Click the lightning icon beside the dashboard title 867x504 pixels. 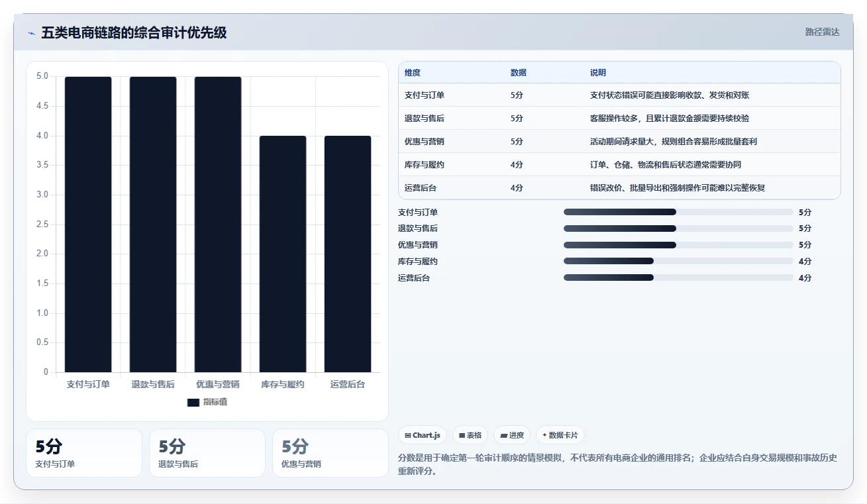coord(31,33)
